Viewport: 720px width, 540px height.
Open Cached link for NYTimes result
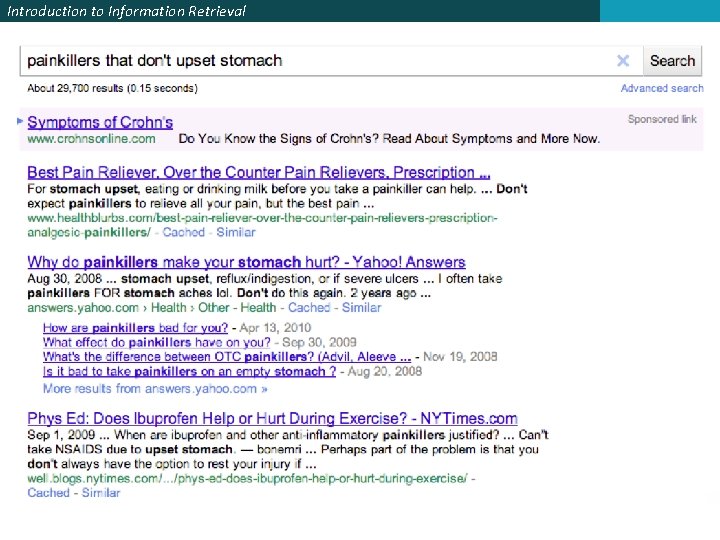pyautogui.click(x=48, y=493)
